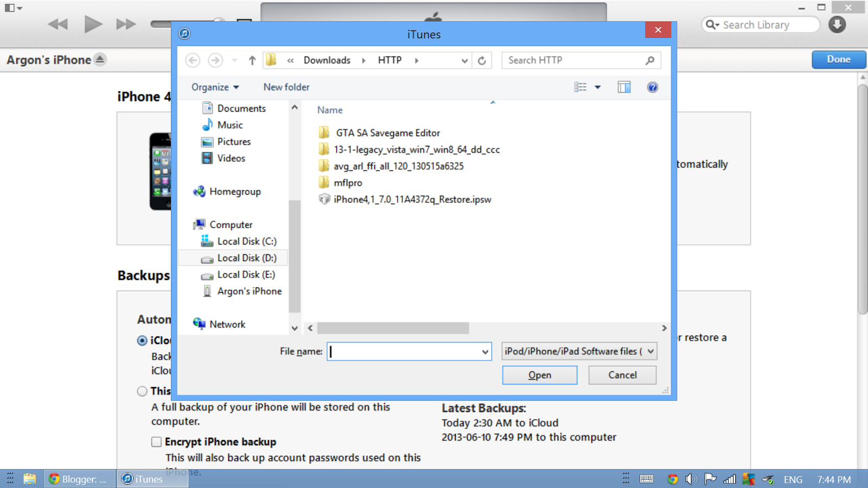The height and width of the screenshot is (488, 868).
Task: Open the view options dropdown arrow
Action: point(598,87)
